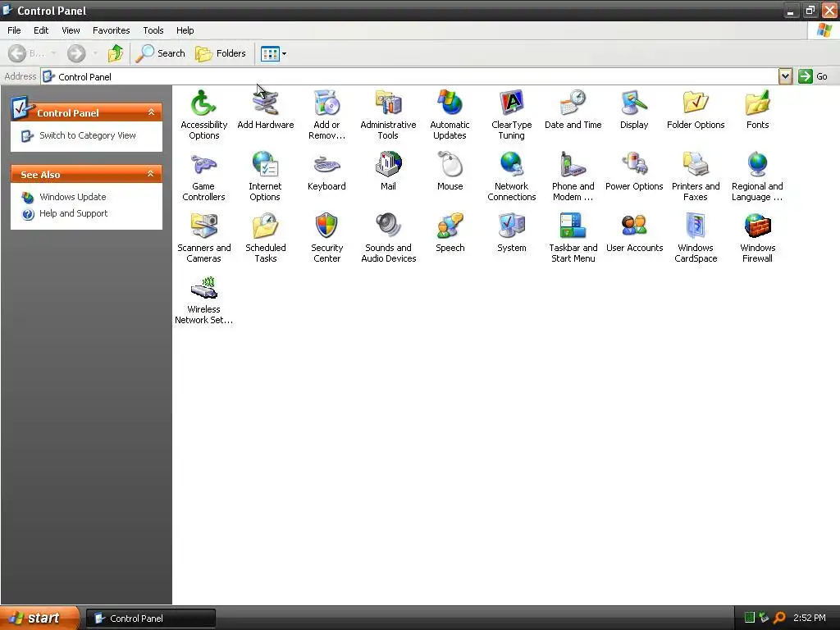
Task: Open the Fonts folder icon
Action: [x=757, y=103]
